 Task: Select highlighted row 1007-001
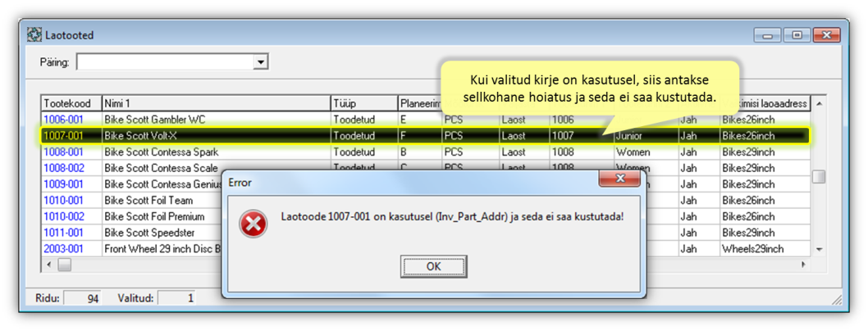[x=425, y=135]
